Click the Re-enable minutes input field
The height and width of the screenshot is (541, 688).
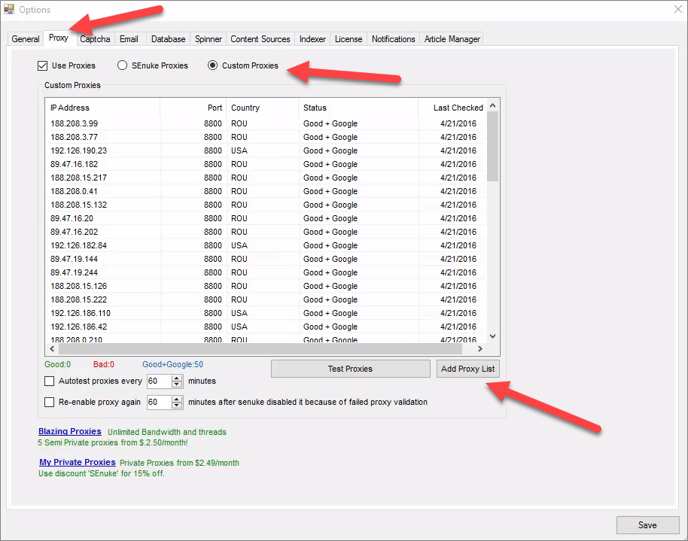(x=159, y=402)
